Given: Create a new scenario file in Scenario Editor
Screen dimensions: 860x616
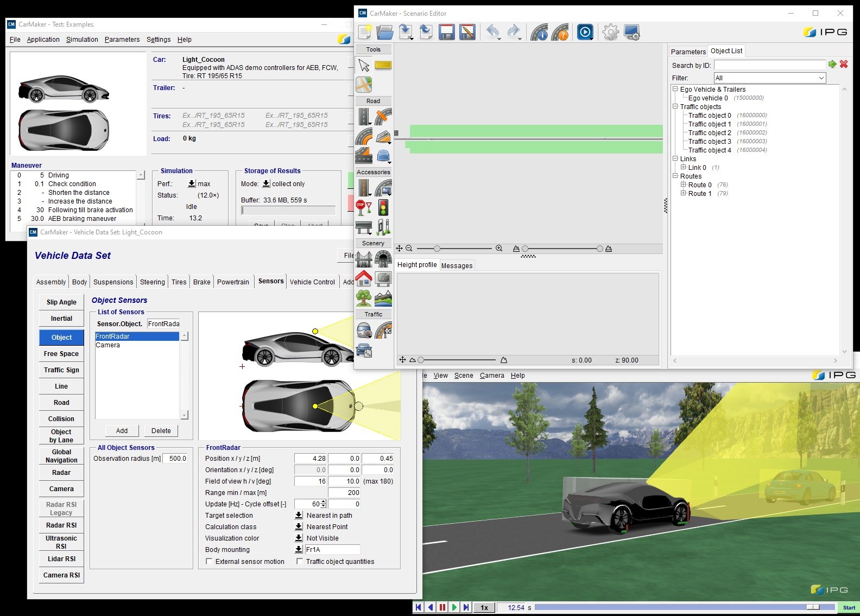Looking at the screenshot, I should (365, 32).
